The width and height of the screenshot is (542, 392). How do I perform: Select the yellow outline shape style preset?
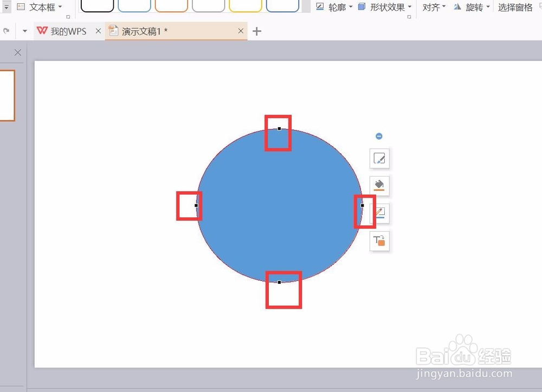click(246, 5)
